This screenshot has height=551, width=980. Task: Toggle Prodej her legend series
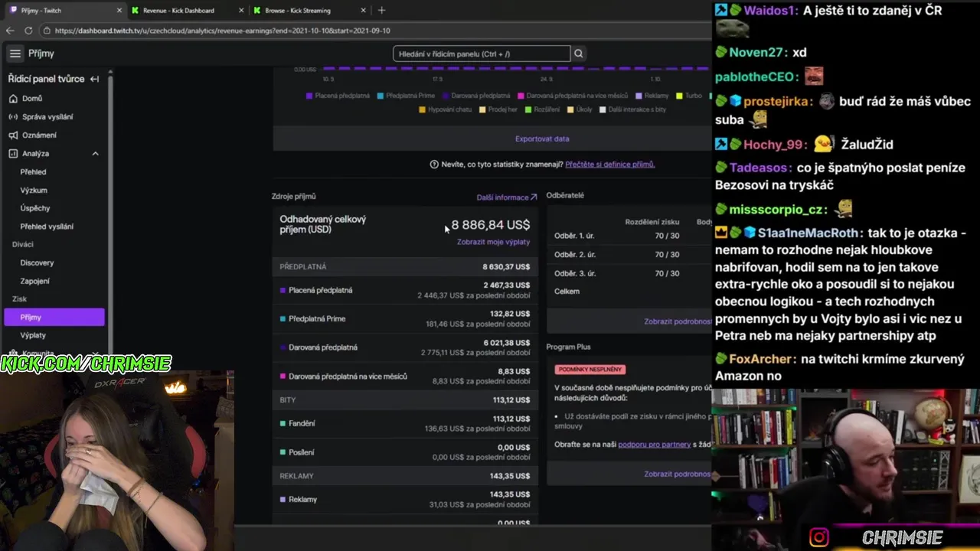(x=498, y=109)
